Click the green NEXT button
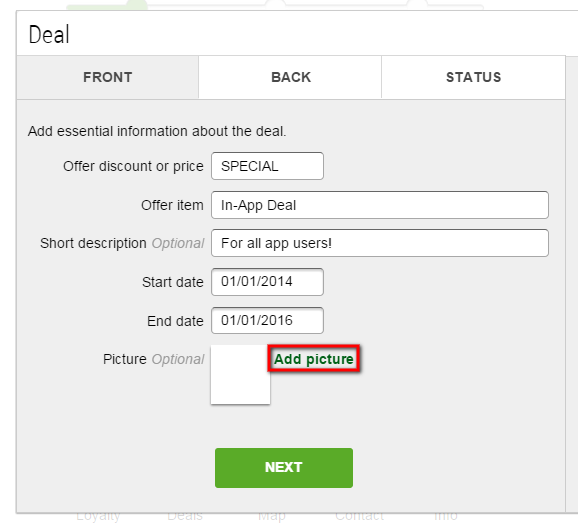 coord(284,468)
